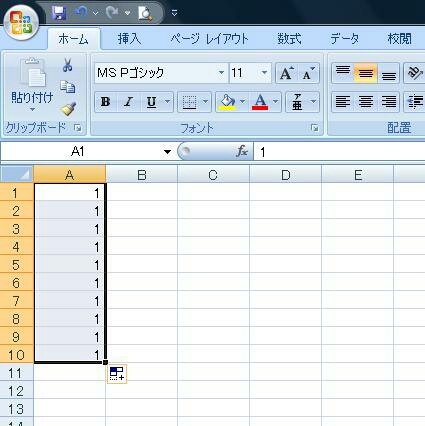Open print preview from quick access toolbar
425x426 pixels.
pos(145,13)
